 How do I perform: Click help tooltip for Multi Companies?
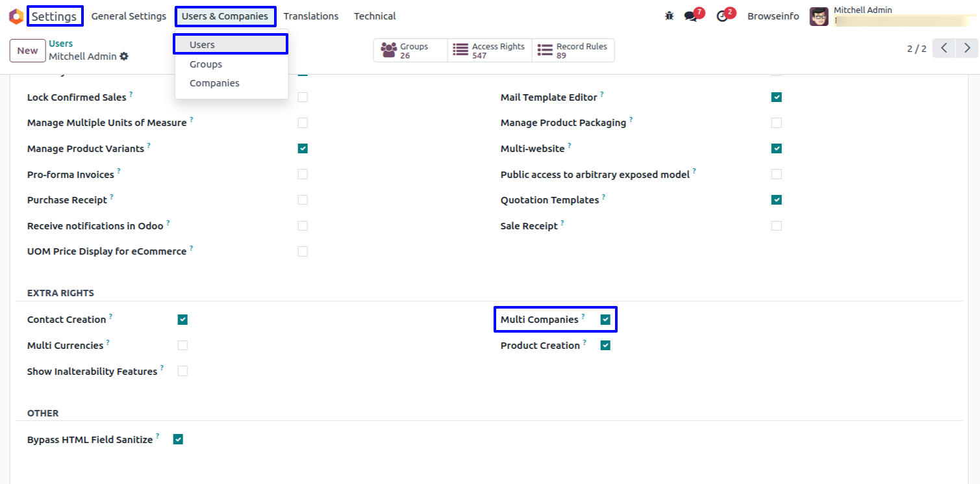[x=583, y=316]
